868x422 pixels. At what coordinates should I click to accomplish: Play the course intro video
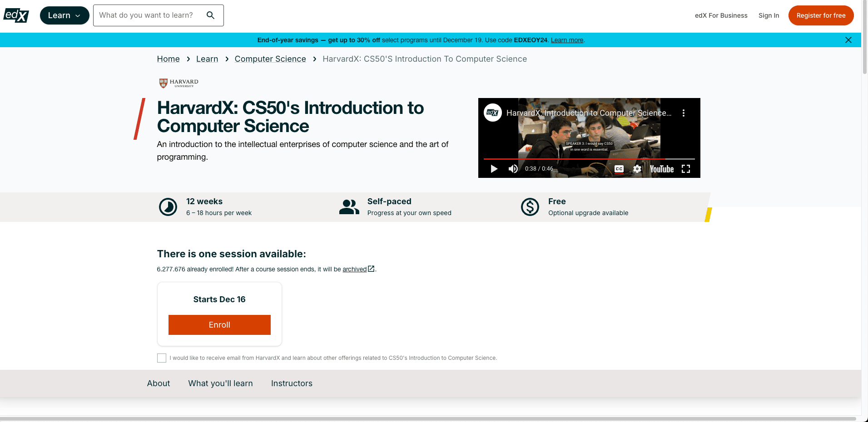point(494,169)
